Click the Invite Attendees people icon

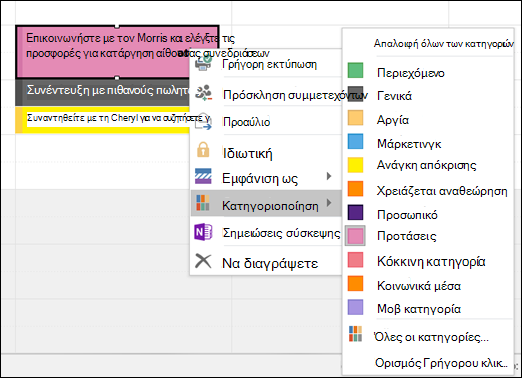[x=203, y=93]
